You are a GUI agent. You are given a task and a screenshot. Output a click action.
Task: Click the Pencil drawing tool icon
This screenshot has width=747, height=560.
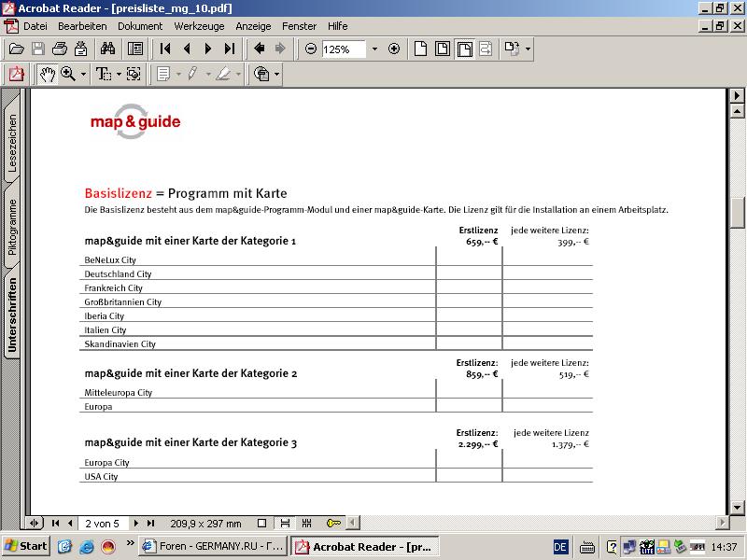pyautogui.click(x=192, y=75)
